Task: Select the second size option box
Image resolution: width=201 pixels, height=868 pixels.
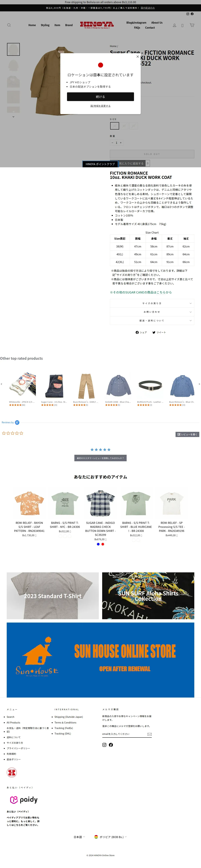Action: click(124, 126)
